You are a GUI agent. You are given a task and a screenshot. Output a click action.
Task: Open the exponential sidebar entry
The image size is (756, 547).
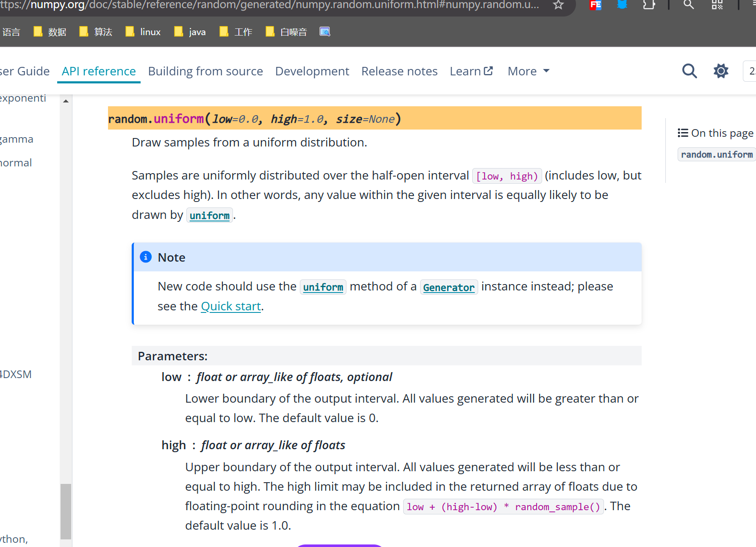[23, 98]
